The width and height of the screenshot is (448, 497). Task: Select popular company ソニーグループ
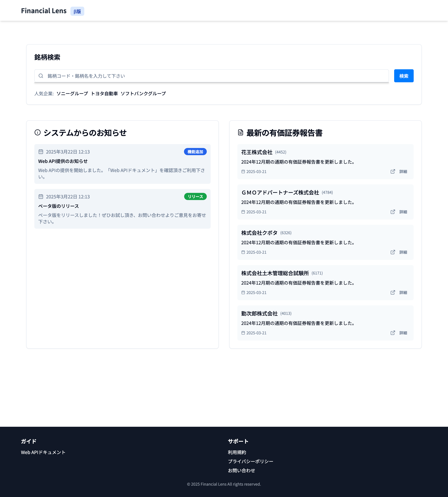[72, 94]
